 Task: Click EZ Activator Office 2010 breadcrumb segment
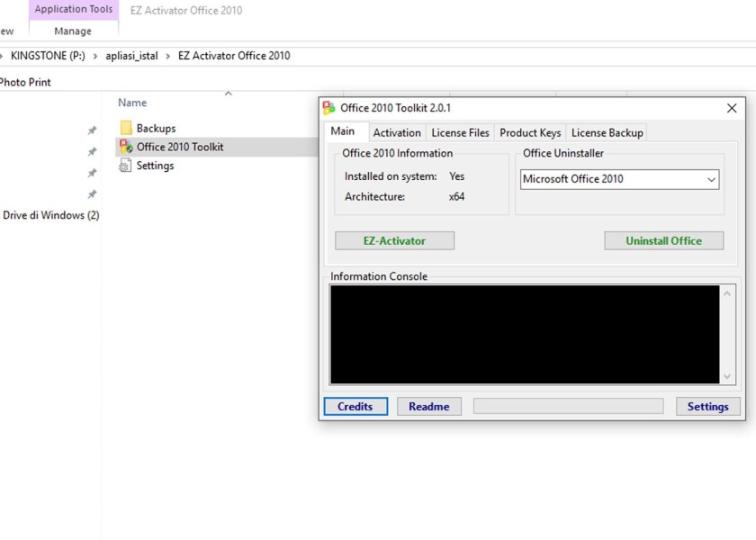tap(234, 56)
